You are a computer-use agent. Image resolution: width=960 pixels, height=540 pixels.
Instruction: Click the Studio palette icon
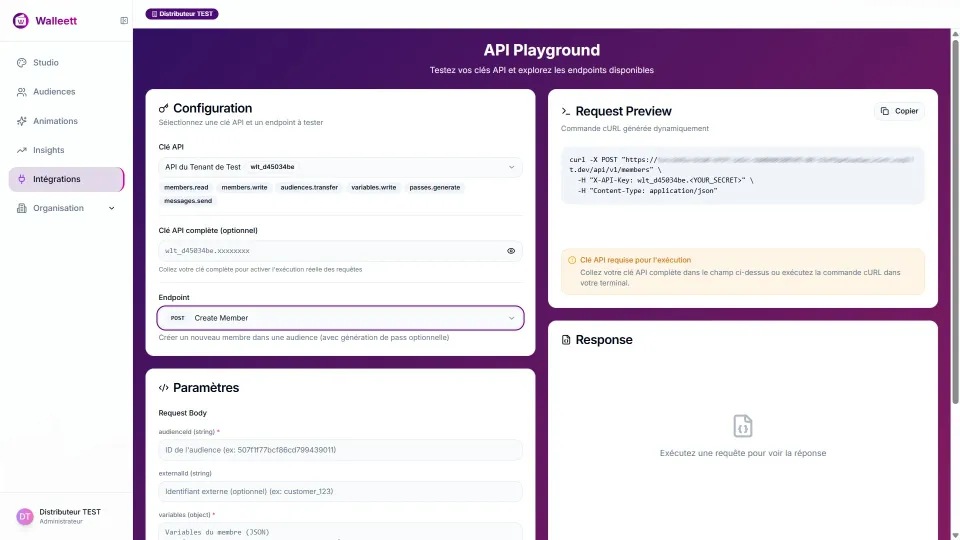pos(21,62)
